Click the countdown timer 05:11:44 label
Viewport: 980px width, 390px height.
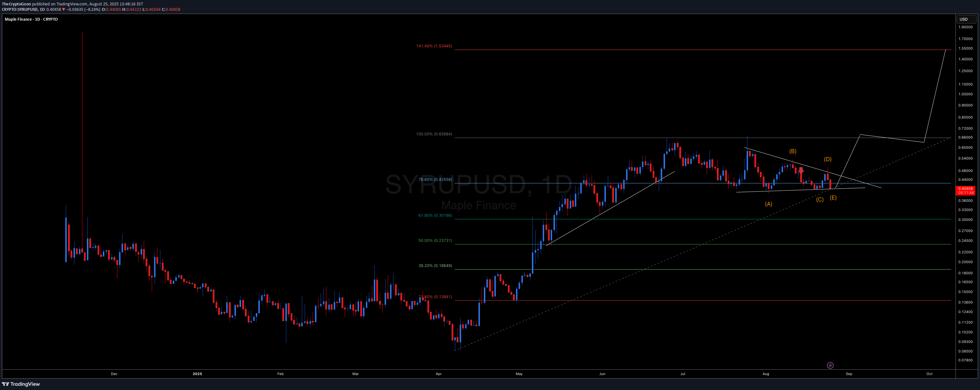pos(966,193)
